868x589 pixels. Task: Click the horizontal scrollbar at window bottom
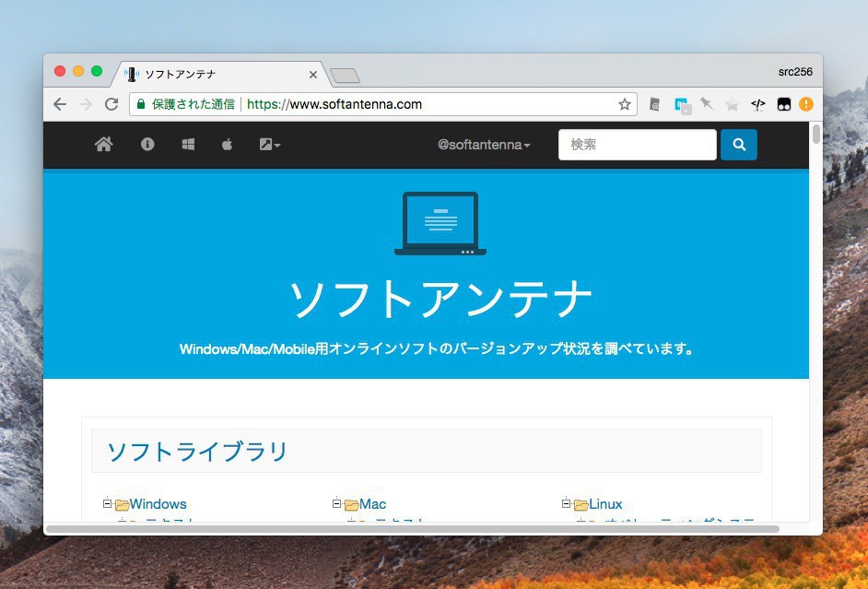[x=413, y=529]
